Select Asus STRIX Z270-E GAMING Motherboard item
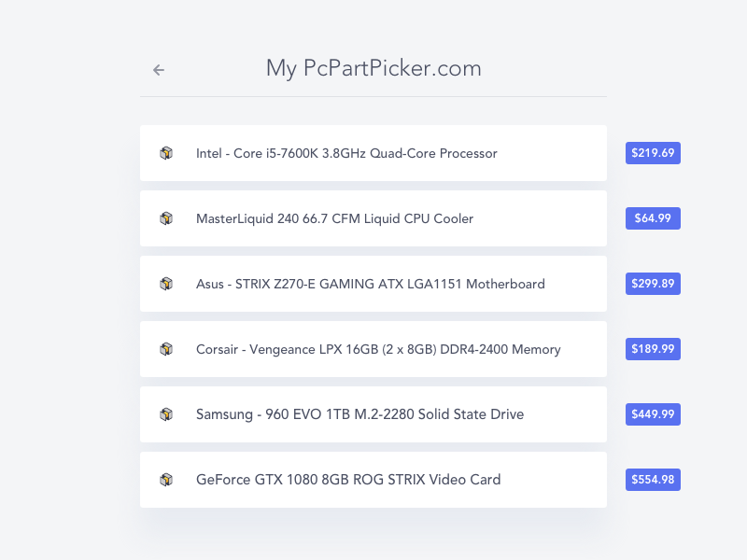The height and width of the screenshot is (560, 747). (373, 284)
